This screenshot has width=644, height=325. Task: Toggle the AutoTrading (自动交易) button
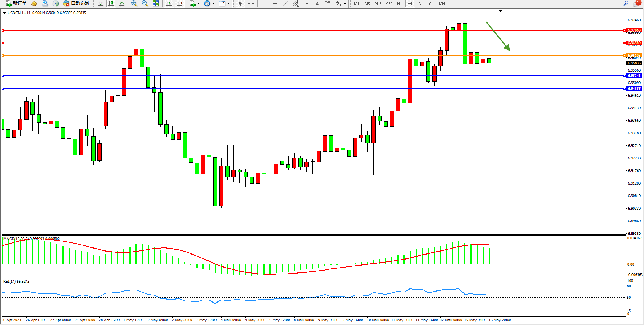[x=76, y=3]
